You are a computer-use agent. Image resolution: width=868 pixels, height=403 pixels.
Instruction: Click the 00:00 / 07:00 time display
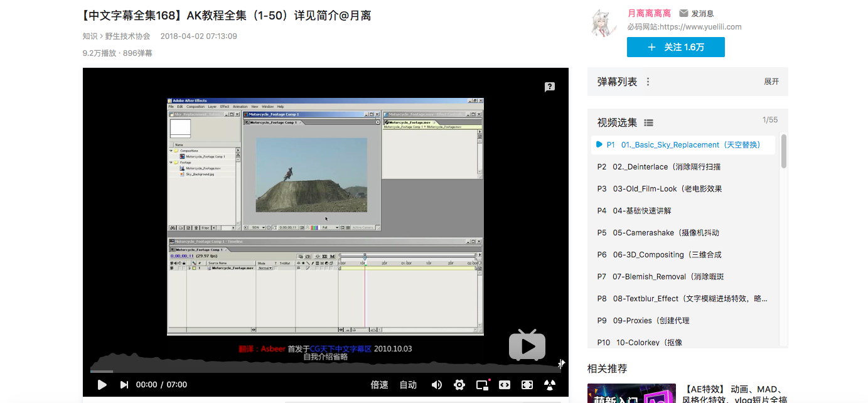161,385
